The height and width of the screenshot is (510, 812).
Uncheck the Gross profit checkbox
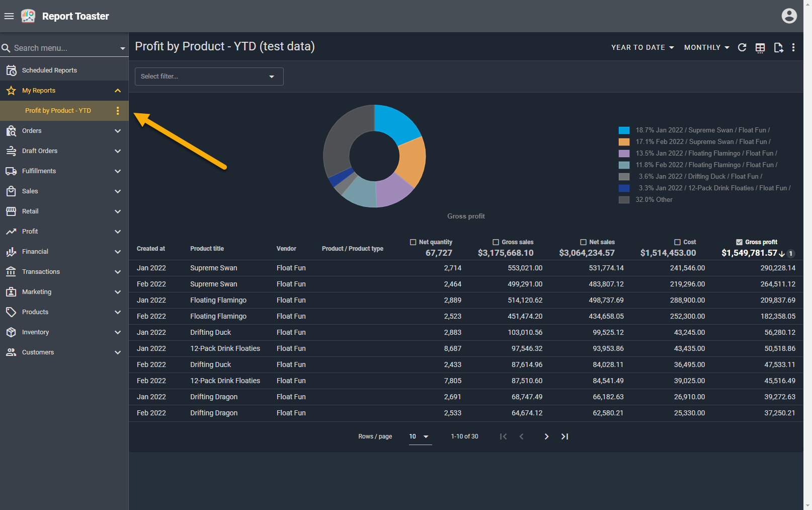click(739, 242)
